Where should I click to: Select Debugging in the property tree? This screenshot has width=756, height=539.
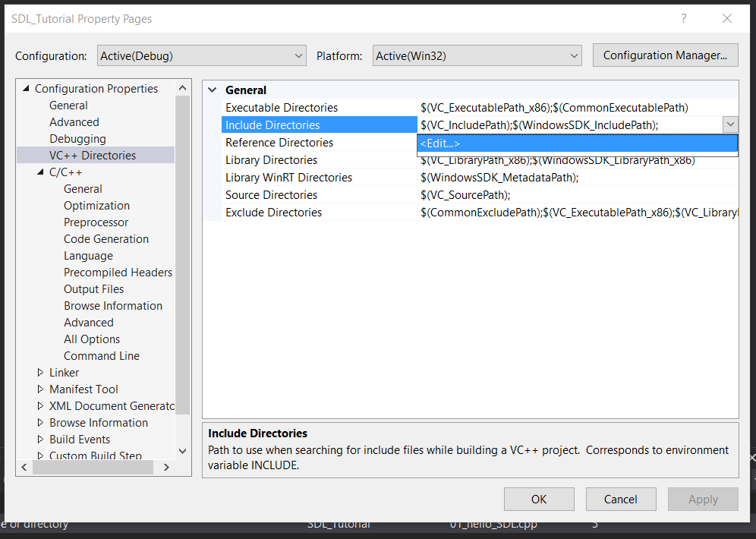tap(77, 139)
